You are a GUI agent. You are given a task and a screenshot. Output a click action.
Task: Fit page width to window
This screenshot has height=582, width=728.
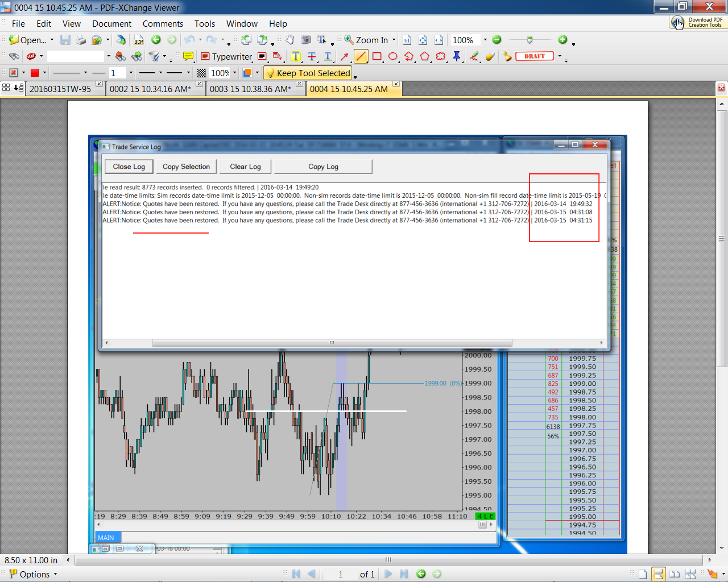[x=439, y=40]
